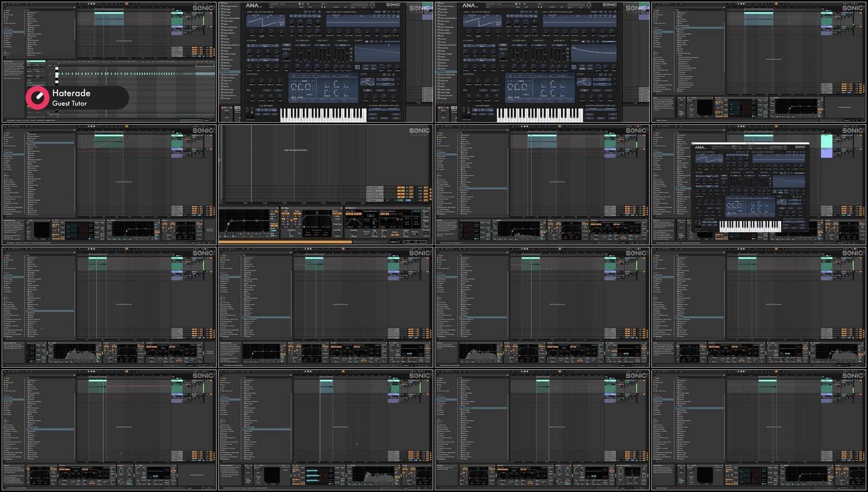This screenshot has width=868, height=492.
Task: Click the "Guest Tutor" caption
Action: click(69, 103)
